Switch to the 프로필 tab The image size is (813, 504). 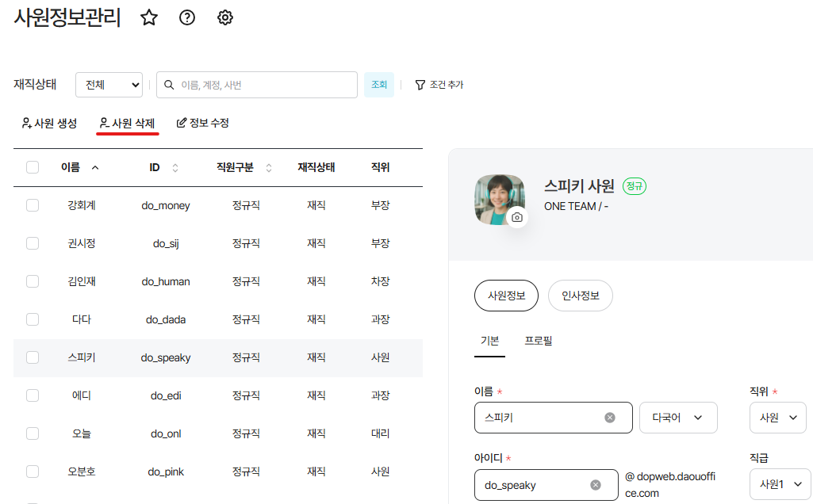click(539, 341)
